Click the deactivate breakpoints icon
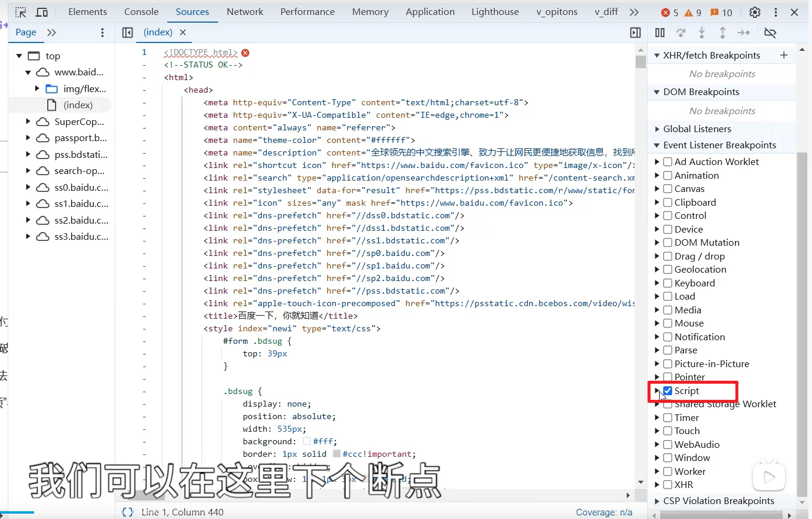Image resolution: width=812 pixels, height=519 pixels. point(770,33)
